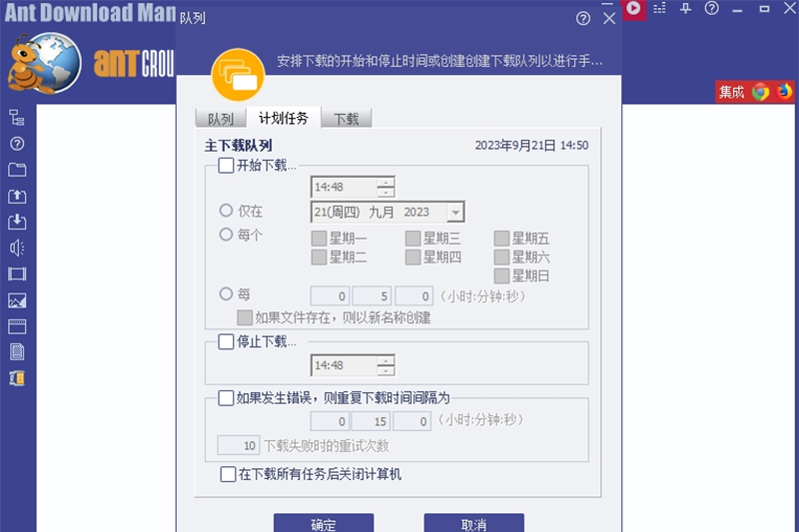The width and height of the screenshot is (799, 532).
Task: Click the repeat interval hours field
Action: click(x=330, y=296)
